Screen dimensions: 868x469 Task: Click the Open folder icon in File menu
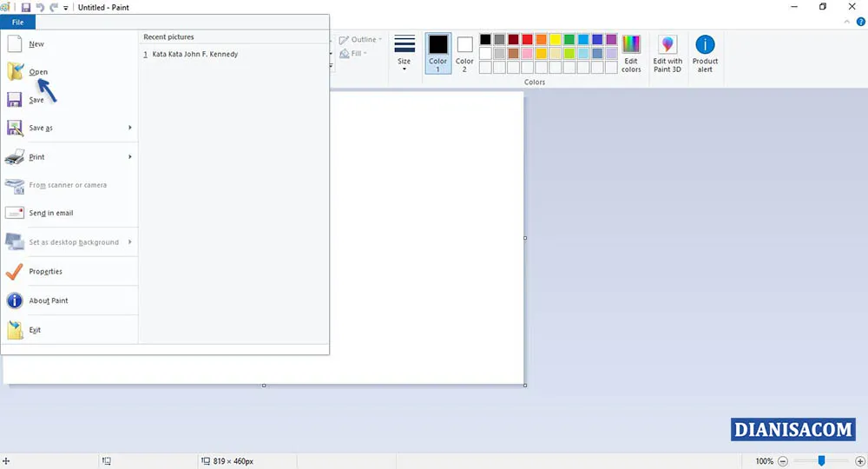point(15,72)
